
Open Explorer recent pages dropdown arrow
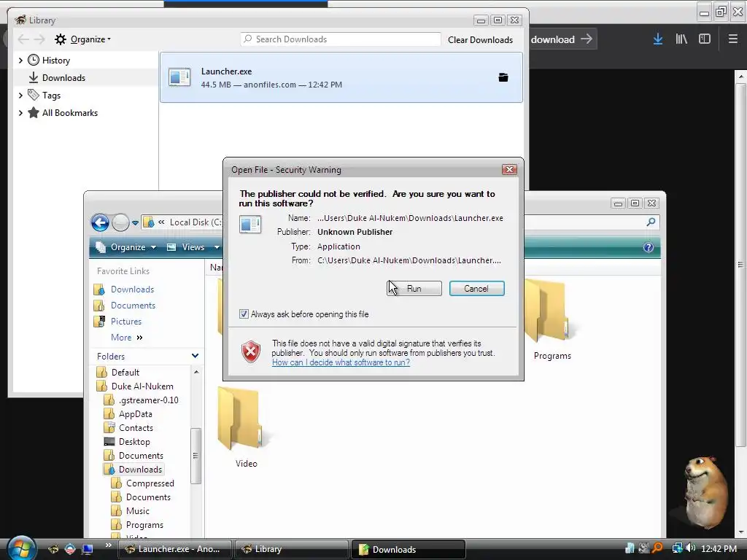pos(135,222)
